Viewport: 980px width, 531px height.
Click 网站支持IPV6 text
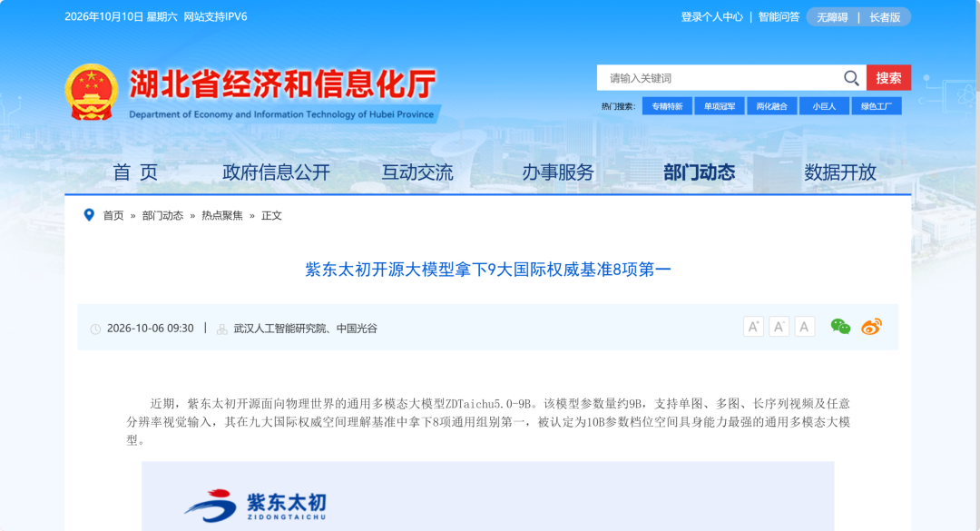tap(215, 17)
